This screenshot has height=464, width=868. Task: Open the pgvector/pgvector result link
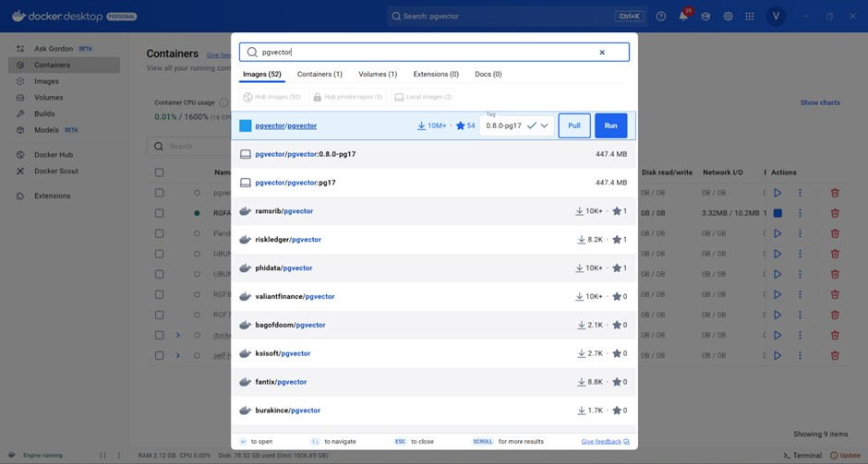coord(285,125)
